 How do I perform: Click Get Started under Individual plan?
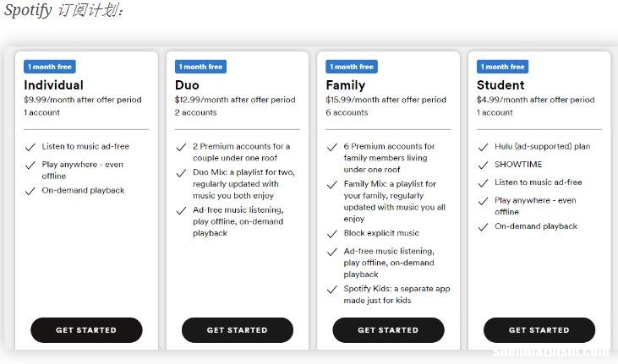point(86,330)
